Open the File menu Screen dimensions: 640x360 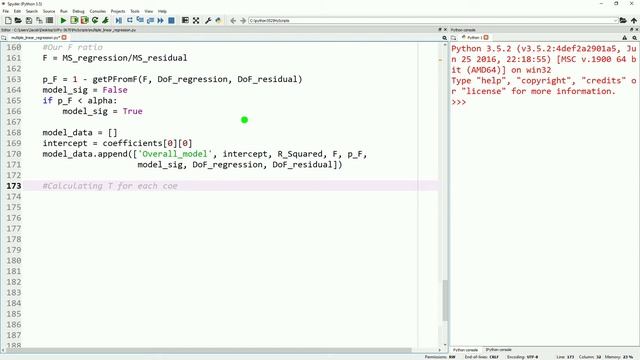click(6, 11)
